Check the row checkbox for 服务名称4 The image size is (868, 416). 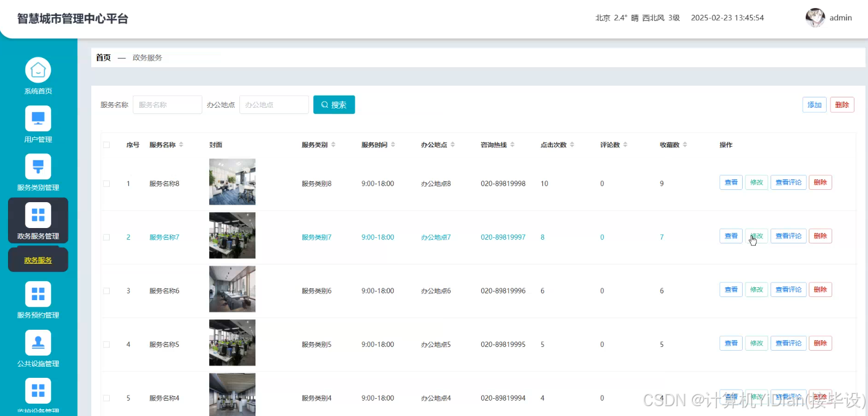[x=107, y=398]
